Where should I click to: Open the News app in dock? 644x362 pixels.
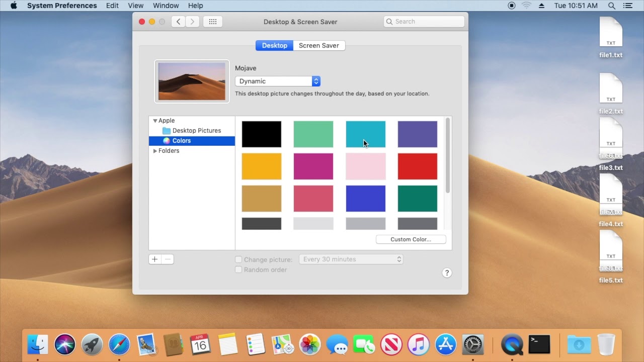391,344
